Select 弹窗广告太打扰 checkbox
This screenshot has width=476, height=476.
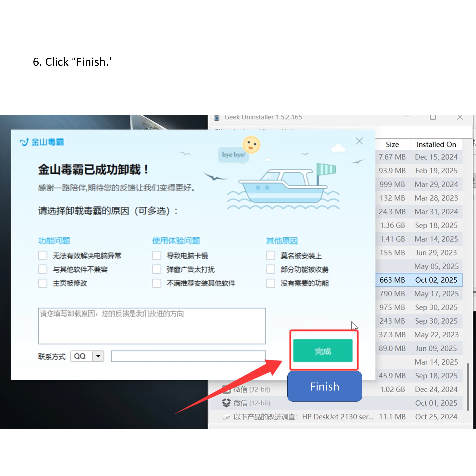click(x=156, y=269)
